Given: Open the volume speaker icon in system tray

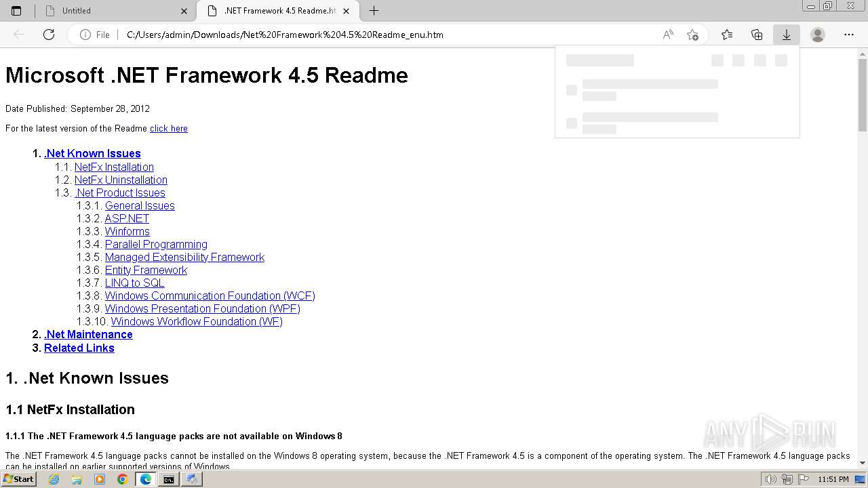Looking at the screenshot, I should coord(770,479).
